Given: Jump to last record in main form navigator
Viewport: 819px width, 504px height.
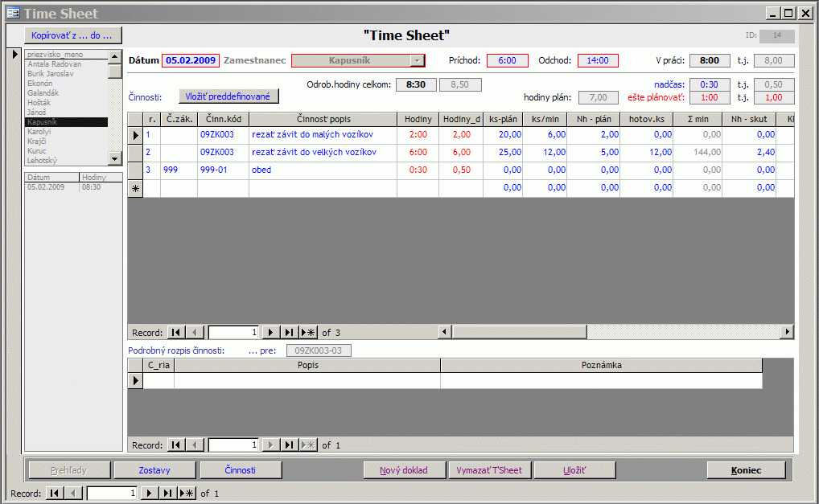Looking at the screenshot, I should (167, 493).
